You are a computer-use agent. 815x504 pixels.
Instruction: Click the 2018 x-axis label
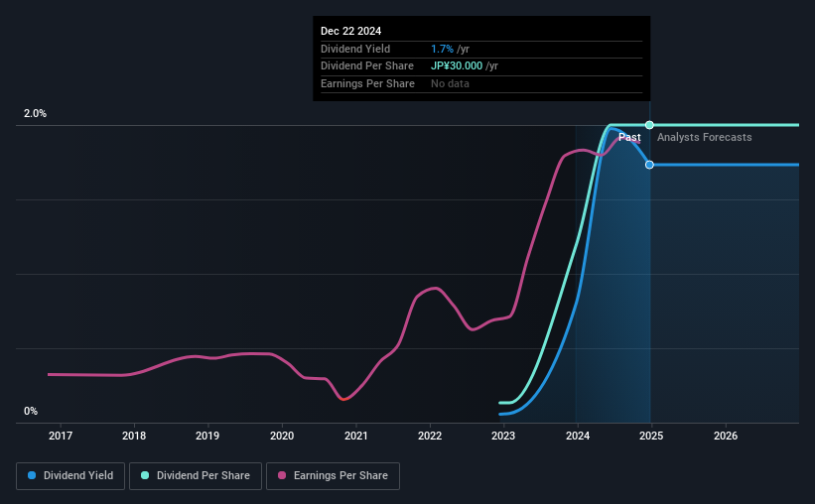point(134,436)
